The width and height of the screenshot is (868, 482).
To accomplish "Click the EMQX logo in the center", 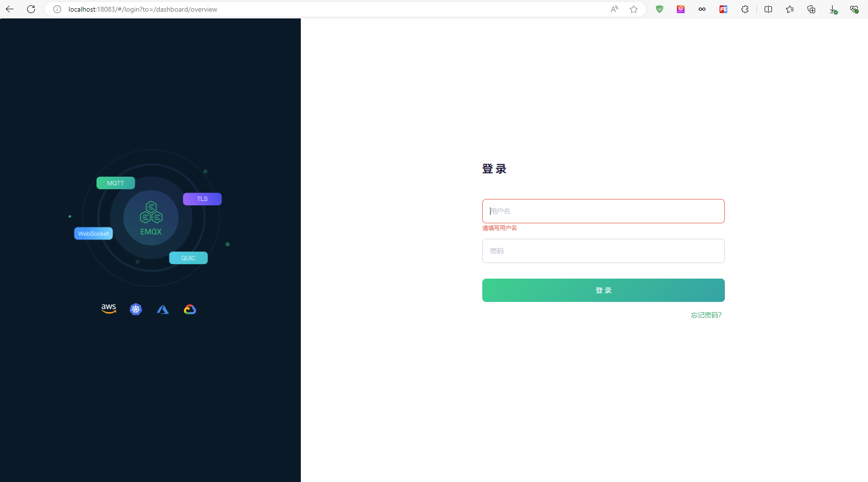I will pyautogui.click(x=151, y=218).
